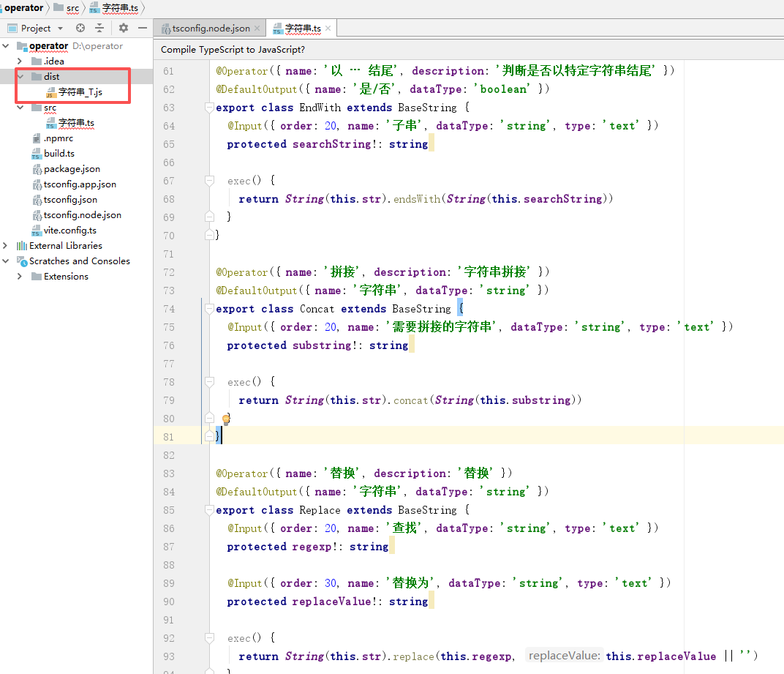
Task: Click the Locate/Select Opened File target icon
Action: [x=80, y=28]
